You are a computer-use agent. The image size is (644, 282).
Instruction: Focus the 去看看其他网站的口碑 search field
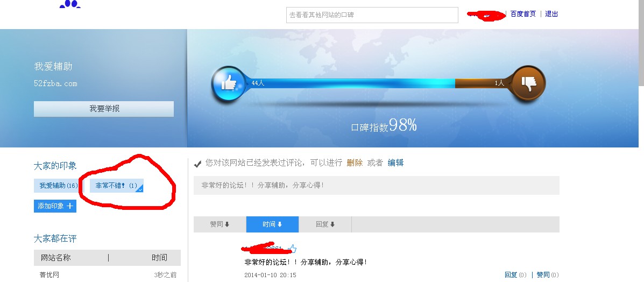tap(372, 15)
